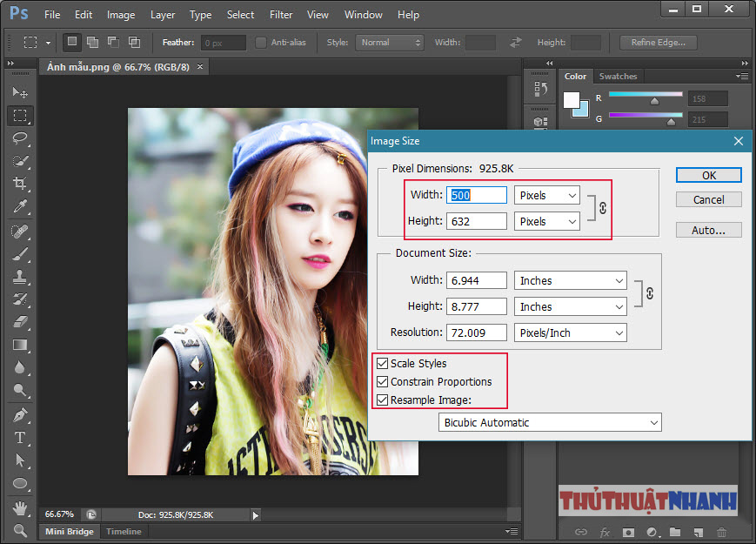Uncheck Constrain Proportions
The image size is (756, 544).
pyautogui.click(x=382, y=381)
